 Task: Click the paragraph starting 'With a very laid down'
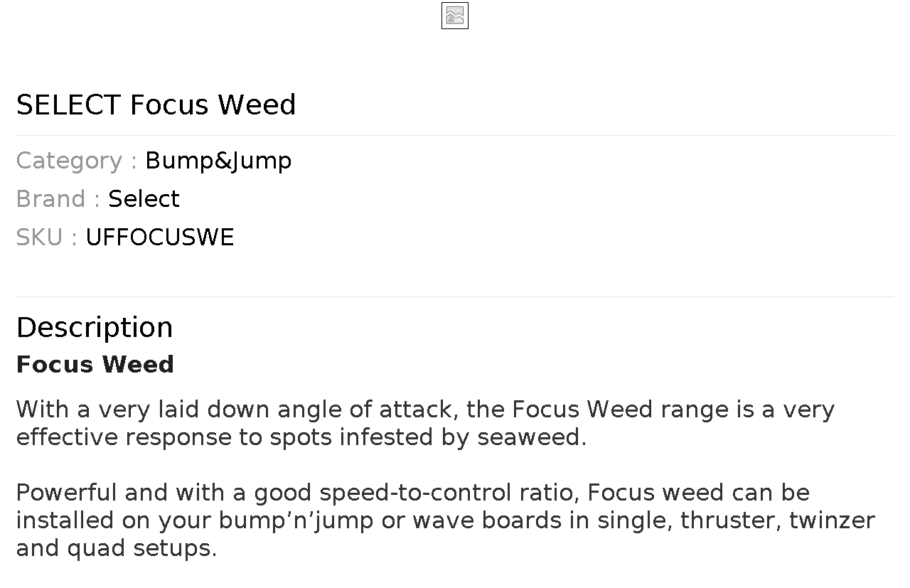click(x=424, y=422)
